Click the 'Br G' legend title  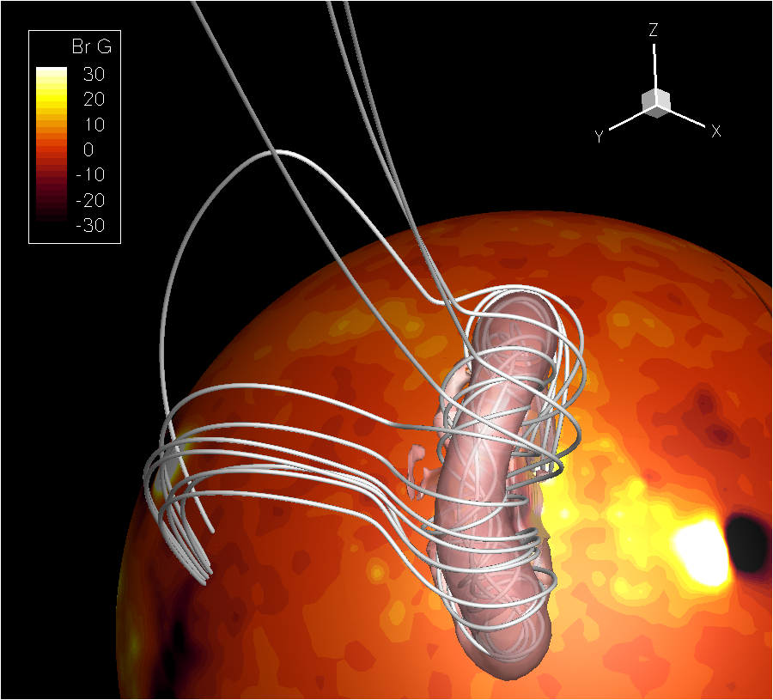point(92,47)
